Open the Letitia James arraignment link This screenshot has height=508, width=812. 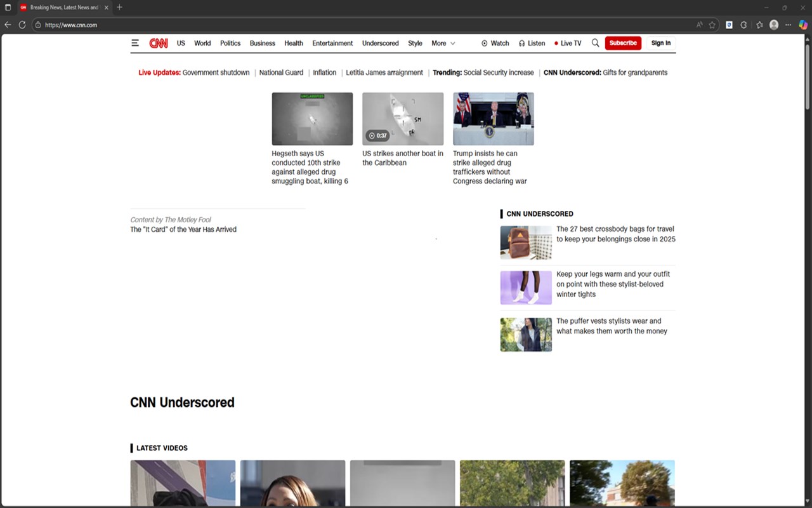384,72
